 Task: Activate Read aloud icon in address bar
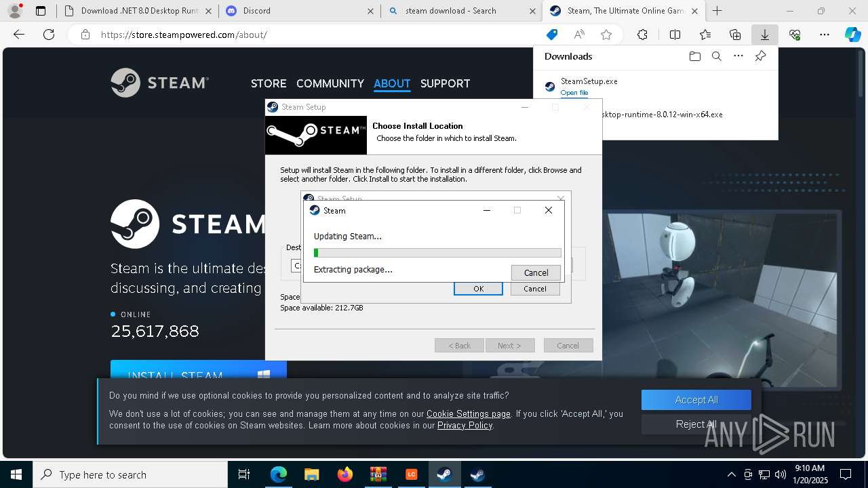[x=579, y=35]
